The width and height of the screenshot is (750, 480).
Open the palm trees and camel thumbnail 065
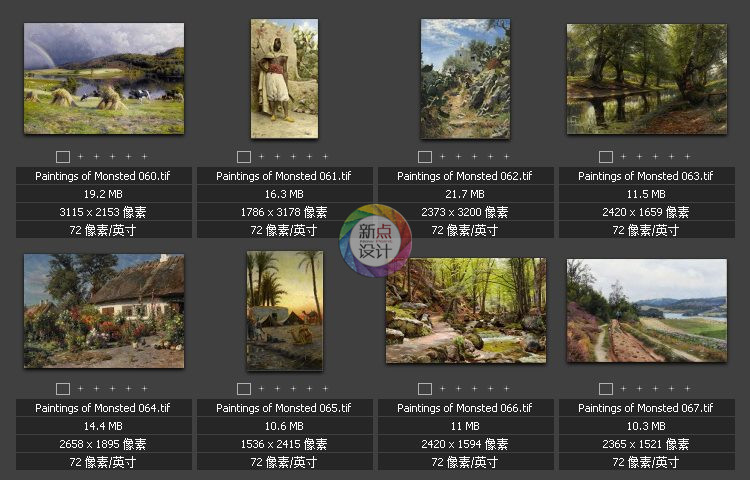click(285, 311)
